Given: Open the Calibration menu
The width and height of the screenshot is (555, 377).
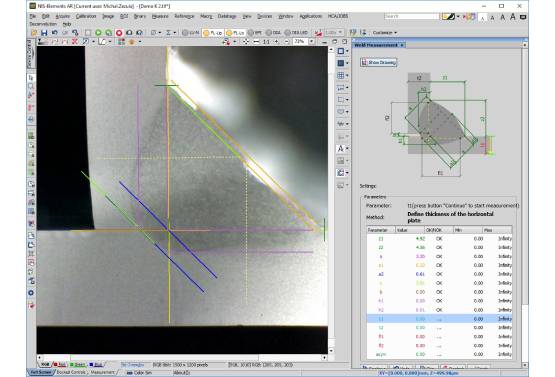Looking at the screenshot, I should 86,16.
